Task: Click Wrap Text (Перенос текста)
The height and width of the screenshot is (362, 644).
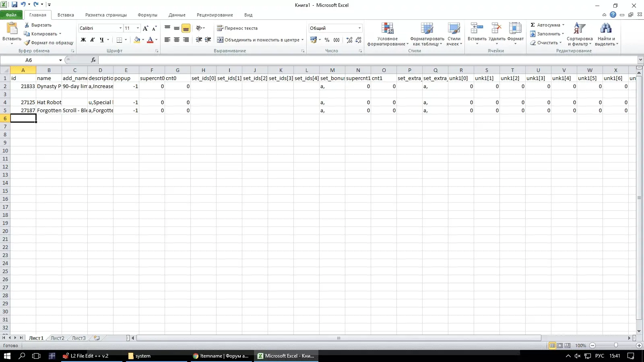Action: (x=237, y=28)
